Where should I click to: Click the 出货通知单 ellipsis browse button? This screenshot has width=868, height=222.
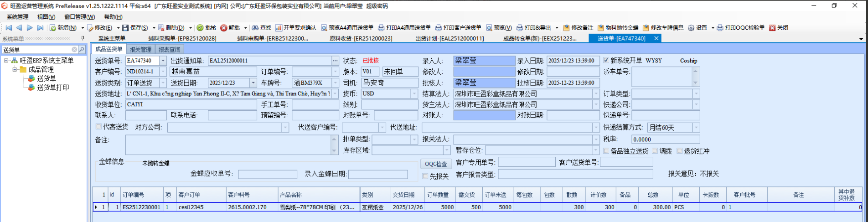coord(336,61)
